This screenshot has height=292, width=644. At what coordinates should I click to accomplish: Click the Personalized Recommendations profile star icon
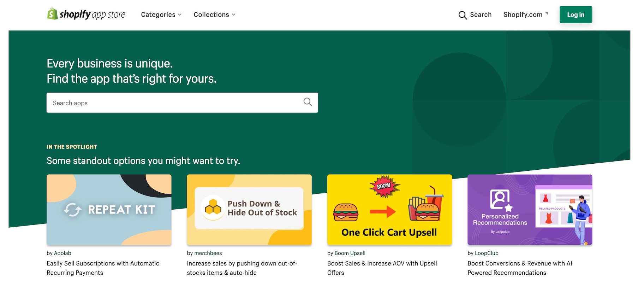point(501,200)
